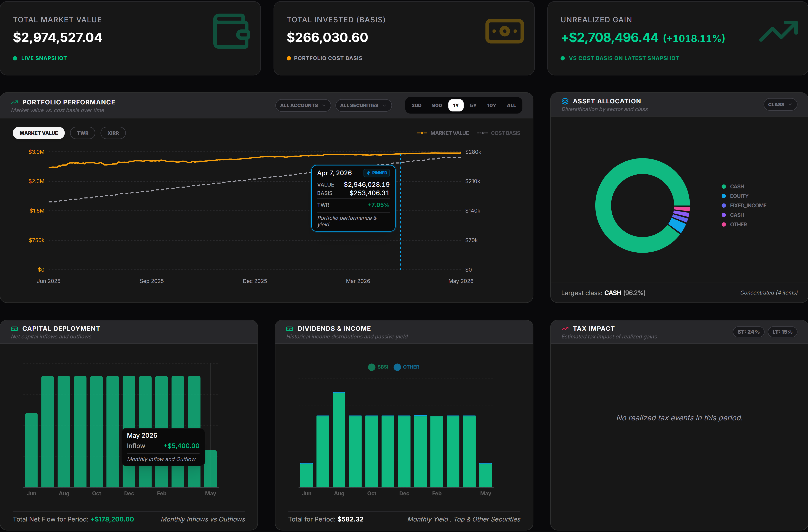This screenshot has width=808, height=532.
Task: Toggle the EQUITY legend item
Action: point(735,196)
